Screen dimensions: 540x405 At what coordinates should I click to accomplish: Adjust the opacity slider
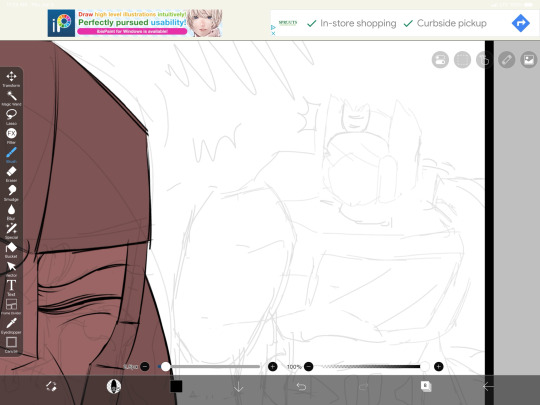(x=374, y=366)
